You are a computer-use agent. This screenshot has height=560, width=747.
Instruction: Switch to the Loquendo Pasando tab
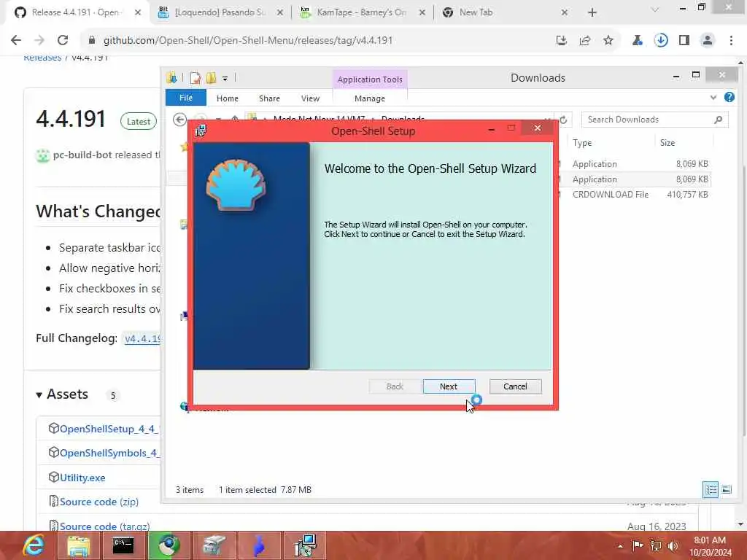tap(220, 12)
